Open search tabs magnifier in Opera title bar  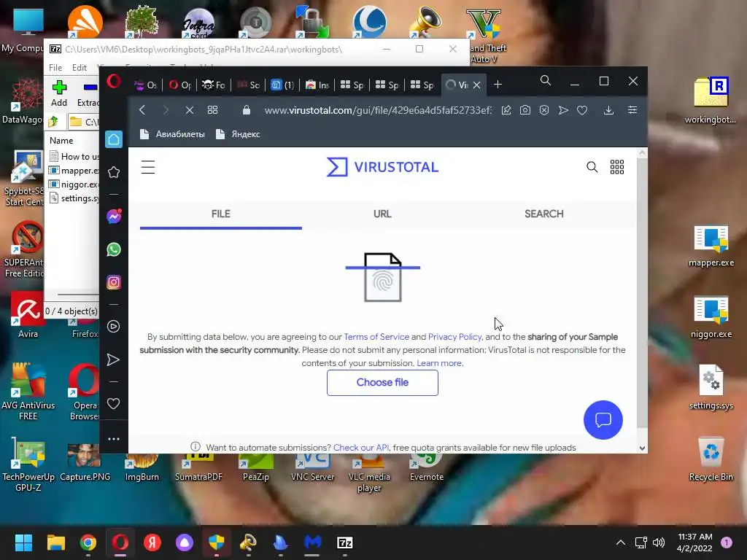click(x=546, y=80)
